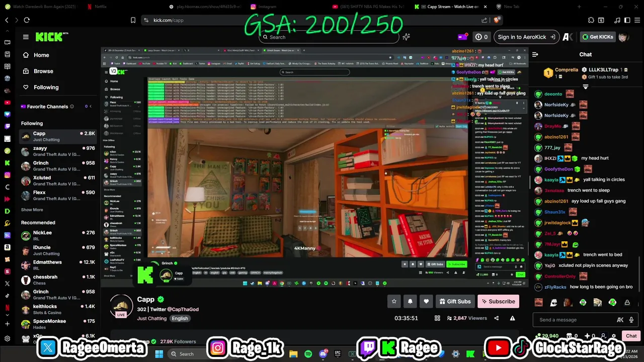Screen dimensions: 644x362
Task: Open the music note player icon
Action: 617,20
